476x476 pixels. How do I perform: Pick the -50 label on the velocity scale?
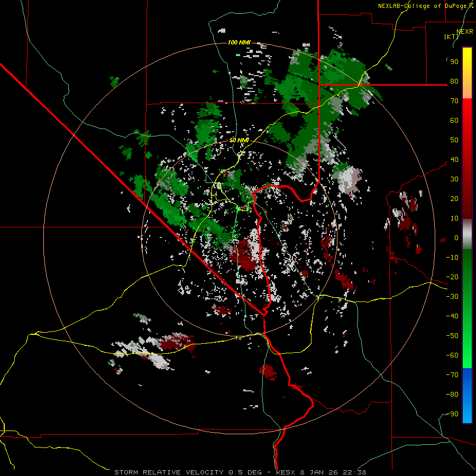[452, 336]
